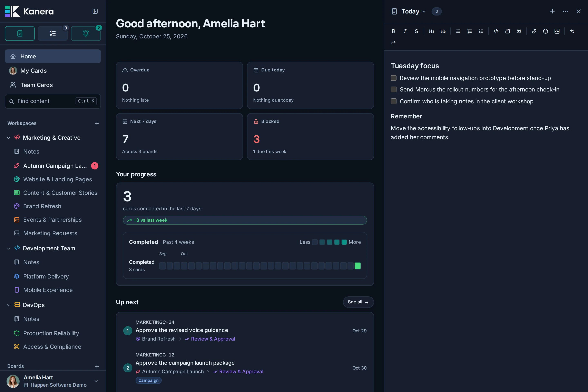
Task: Open the Today note dropdown
Action: point(413,11)
